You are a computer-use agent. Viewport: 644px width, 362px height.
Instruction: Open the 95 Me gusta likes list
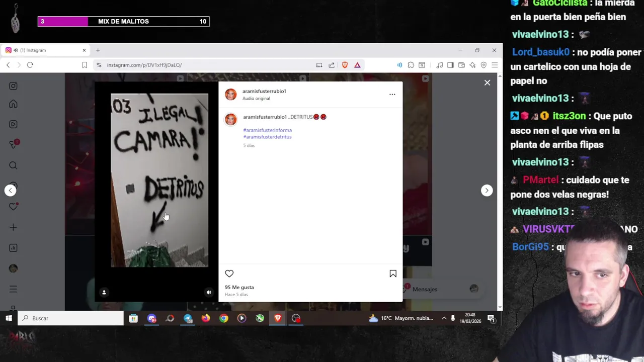pos(239,287)
